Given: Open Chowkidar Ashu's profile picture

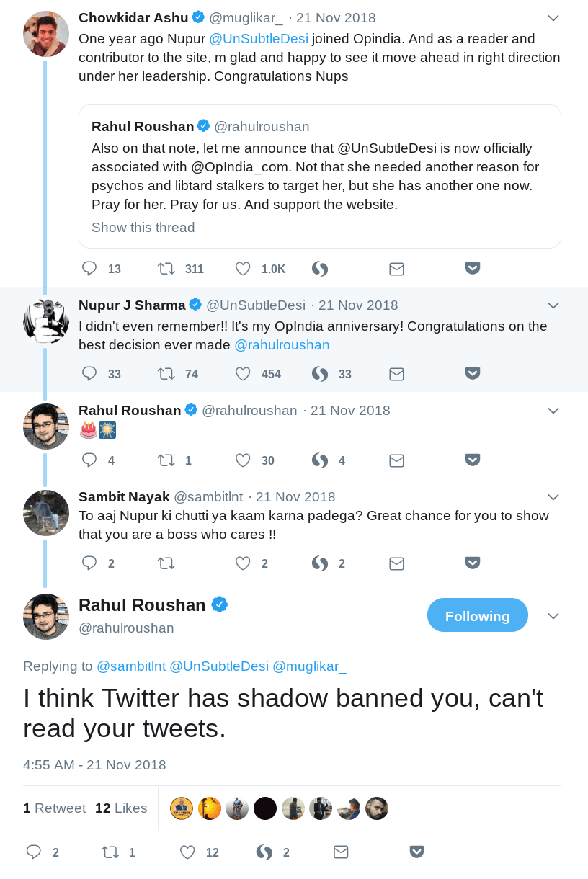Looking at the screenshot, I should 45,34.
